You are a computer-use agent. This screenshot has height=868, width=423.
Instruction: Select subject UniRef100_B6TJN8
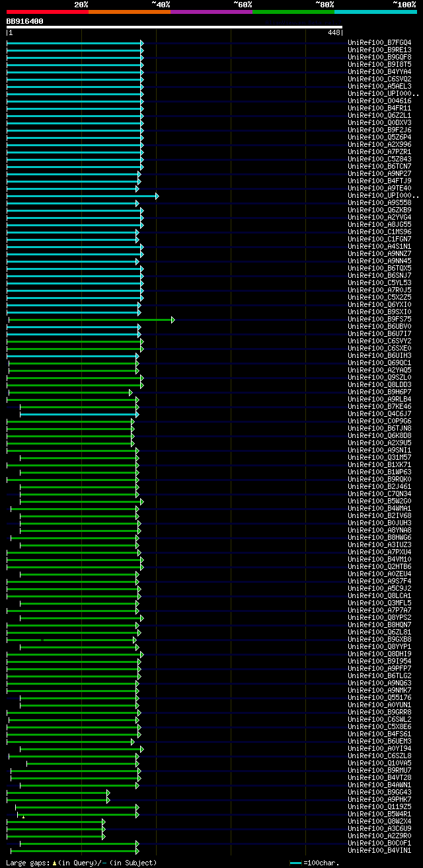click(379, 429)
